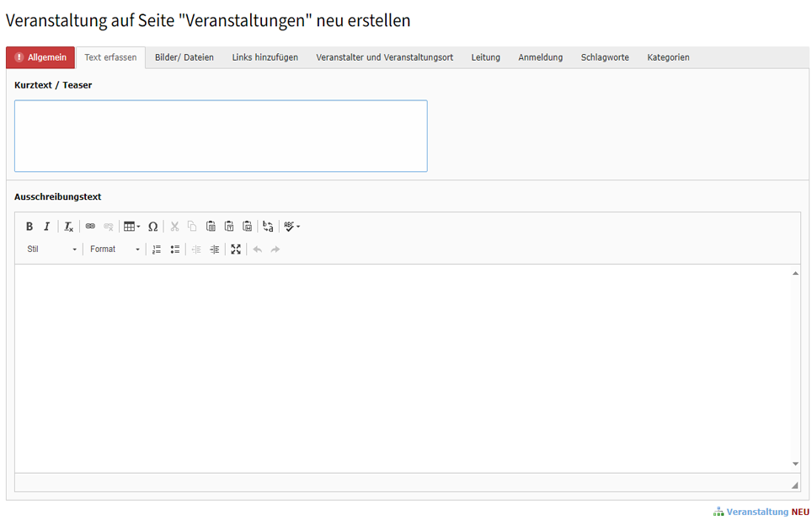Click the paste as plain text icon
This screenshot has width=812, height=526.
(229, 227)
